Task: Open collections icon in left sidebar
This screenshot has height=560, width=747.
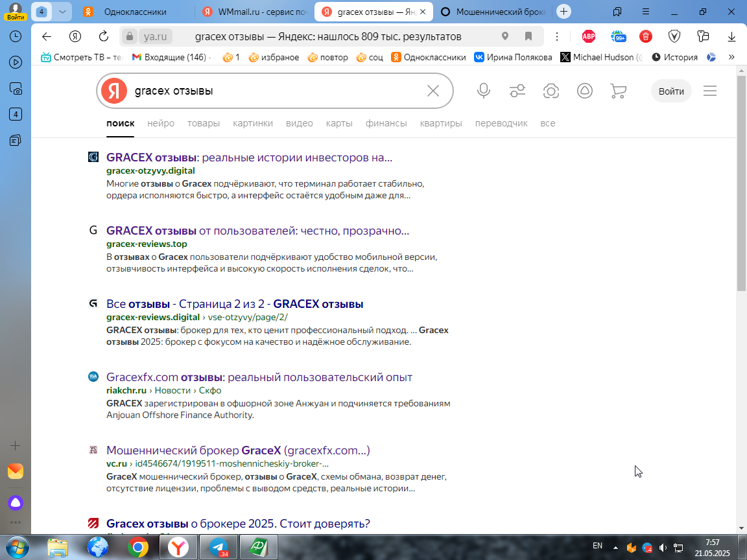Action: [16, 140]
